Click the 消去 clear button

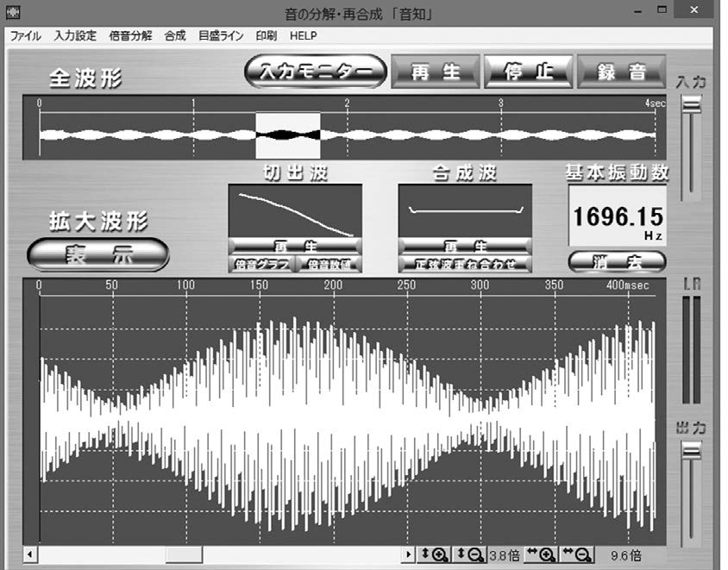click(x=617, y=261)
